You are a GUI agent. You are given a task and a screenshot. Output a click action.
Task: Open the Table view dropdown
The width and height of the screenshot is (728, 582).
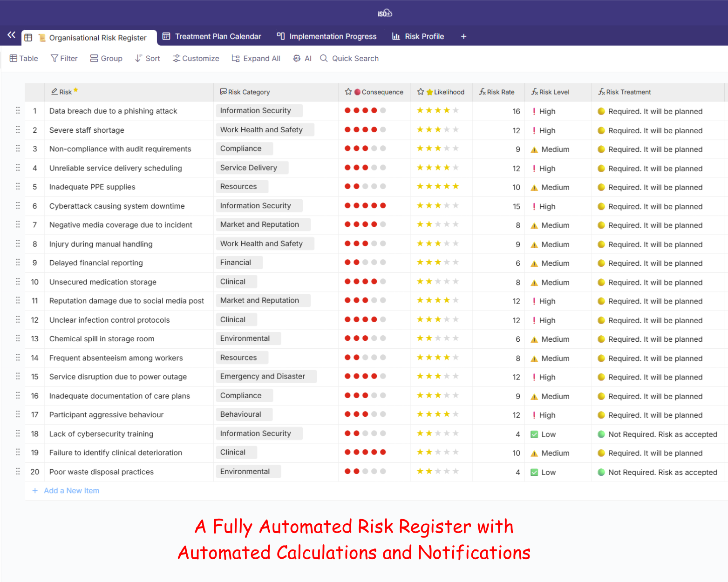click(x=24, y=58)
